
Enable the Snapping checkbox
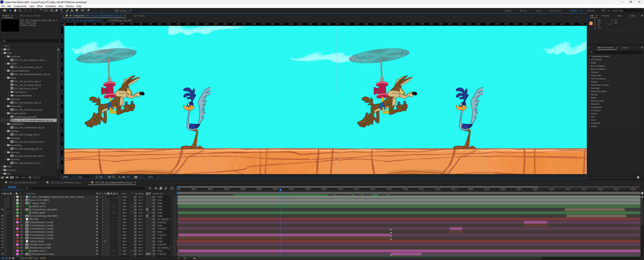[x=116, y=11]
